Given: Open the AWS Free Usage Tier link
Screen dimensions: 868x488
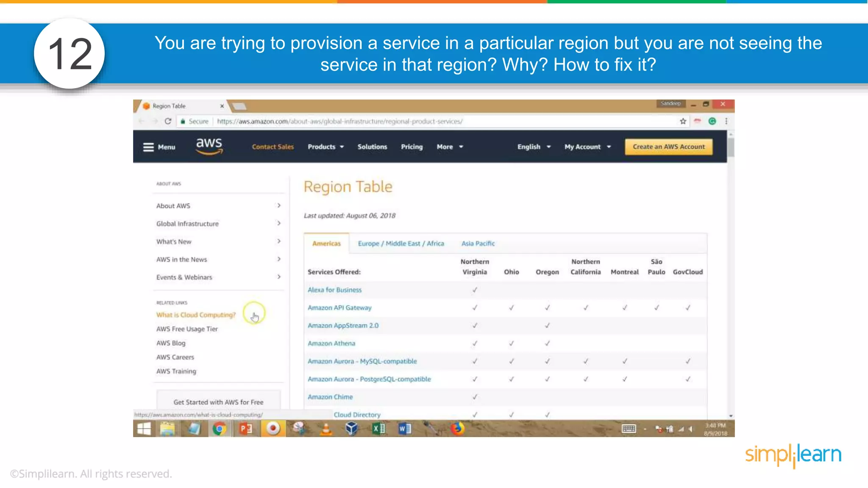Looking at the screenshot, I should pos(187,329).
